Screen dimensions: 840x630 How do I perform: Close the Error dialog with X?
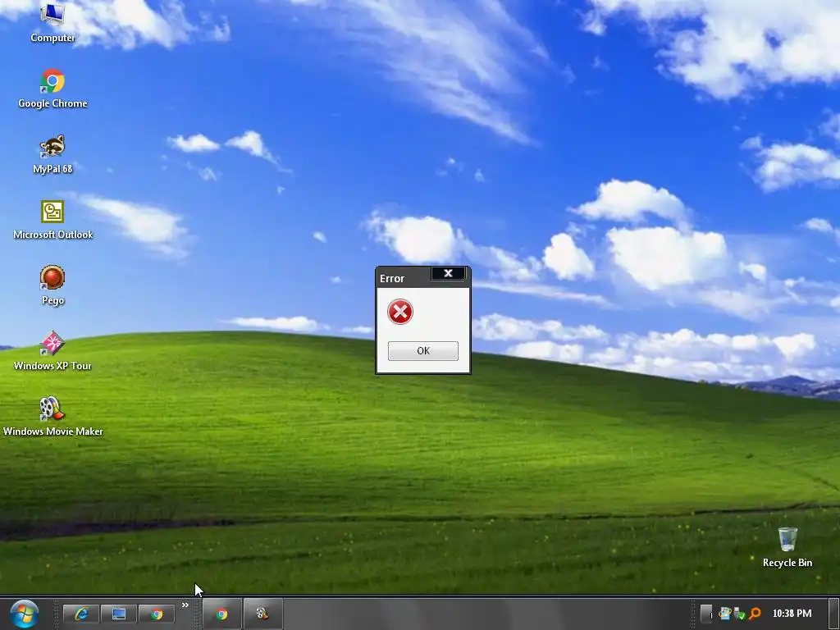pos(449,273)
